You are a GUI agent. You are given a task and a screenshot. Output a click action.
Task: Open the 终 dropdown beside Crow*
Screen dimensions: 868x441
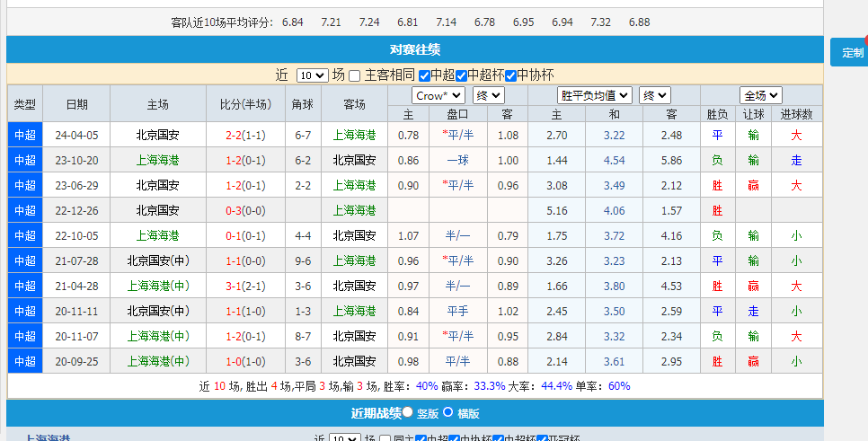488,95
